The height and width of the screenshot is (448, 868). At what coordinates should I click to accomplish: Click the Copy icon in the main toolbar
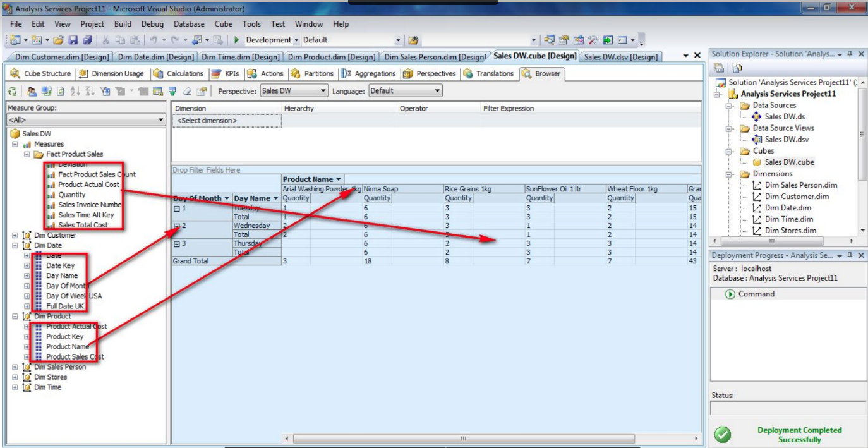[121, 40]
